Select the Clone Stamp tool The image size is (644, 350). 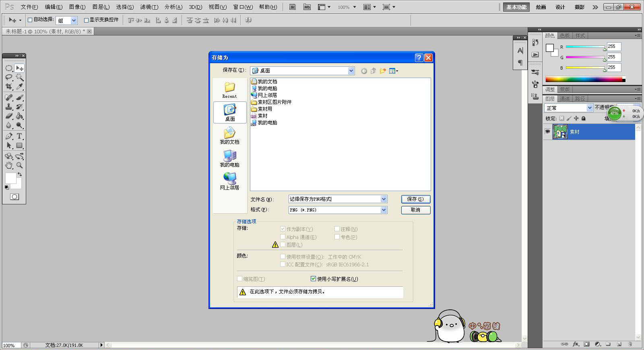[9, 107]
